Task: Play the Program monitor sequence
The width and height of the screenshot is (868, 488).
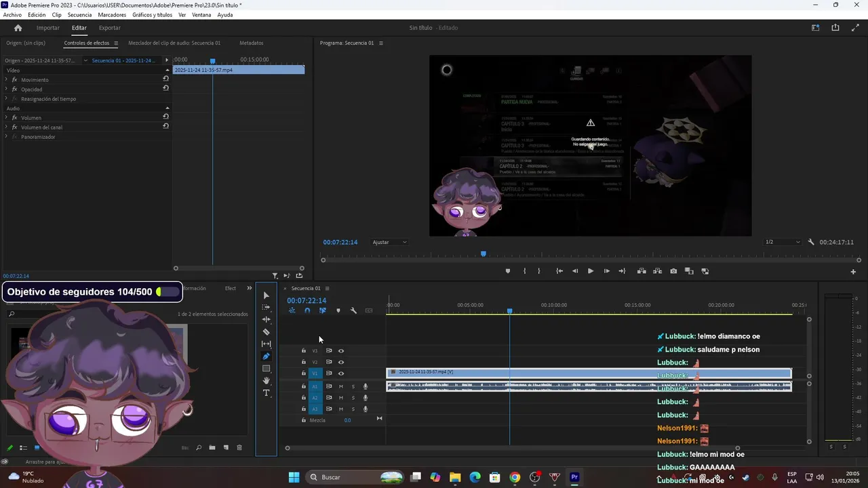Action: click(591, 271)
